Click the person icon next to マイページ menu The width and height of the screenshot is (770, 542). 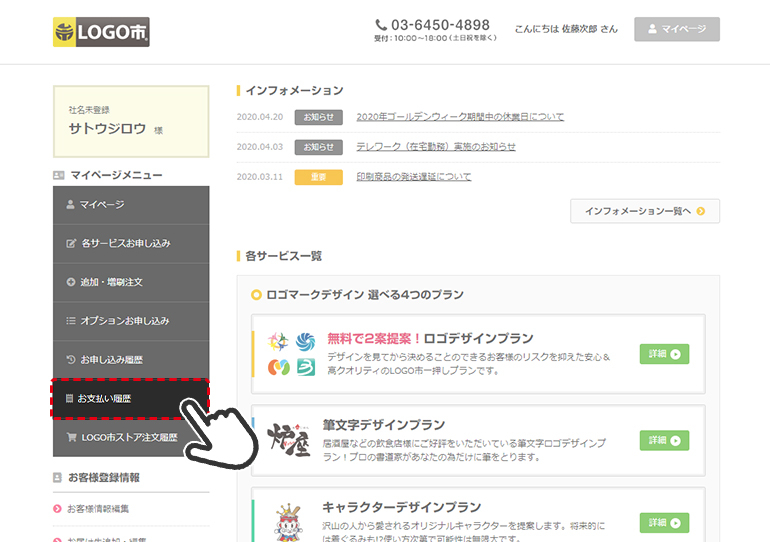tap(70, 204)
